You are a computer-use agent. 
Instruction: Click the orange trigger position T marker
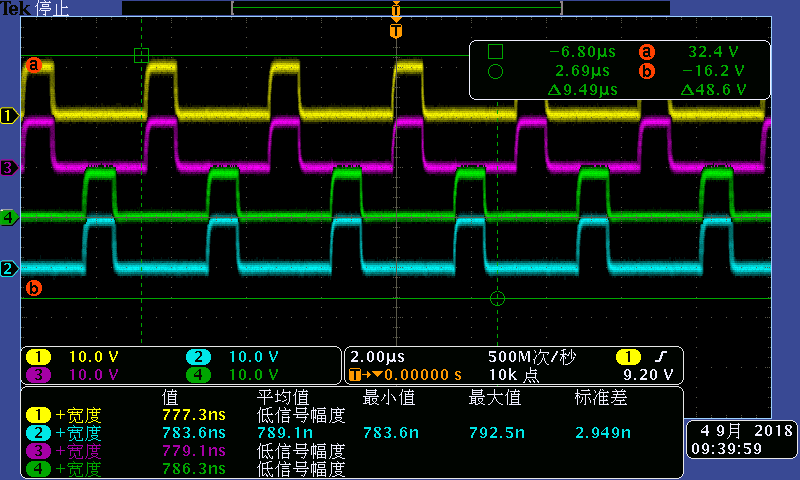[x=396, y=31]
